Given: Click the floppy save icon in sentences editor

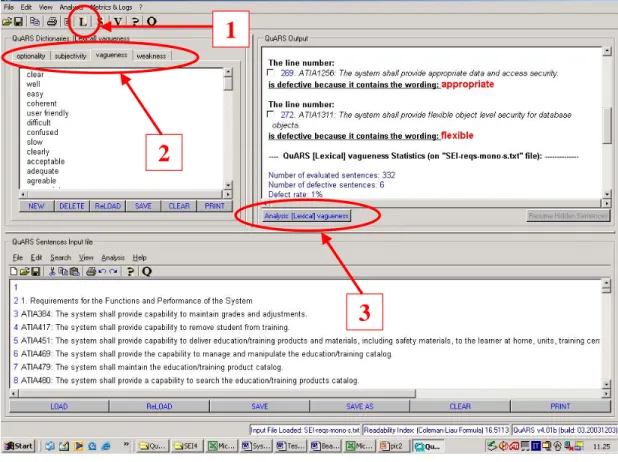Looking at the screenshot, I should point(36,271).
